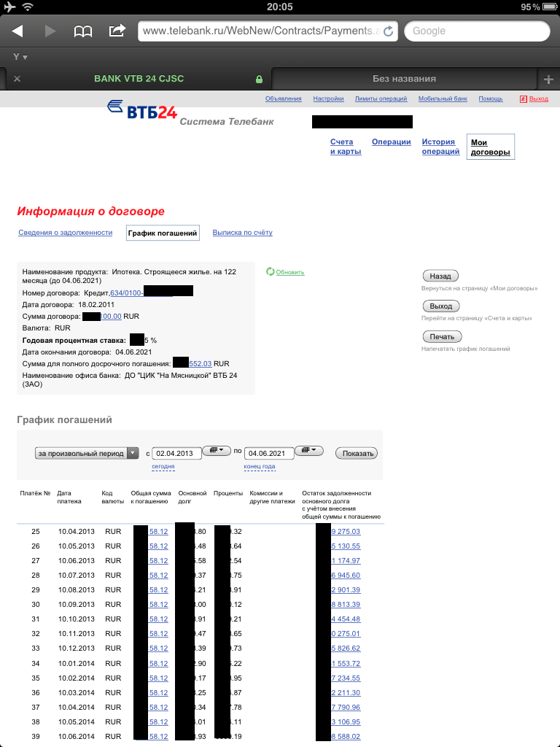Open the Мобильный банк link

click(443, 98)
